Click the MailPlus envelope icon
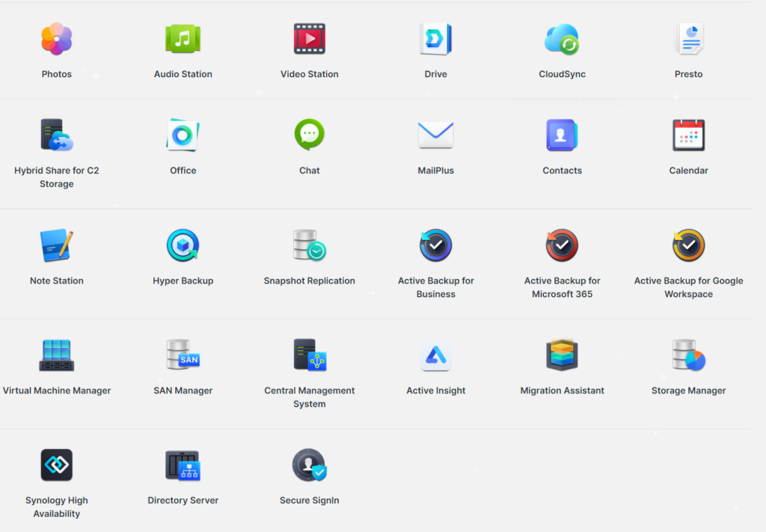 point(436,135)
